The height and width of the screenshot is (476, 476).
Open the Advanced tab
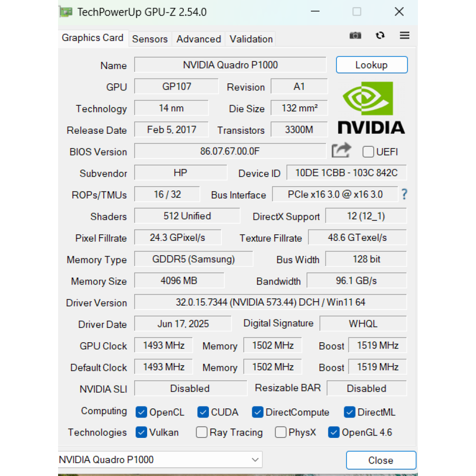[198, 39]
